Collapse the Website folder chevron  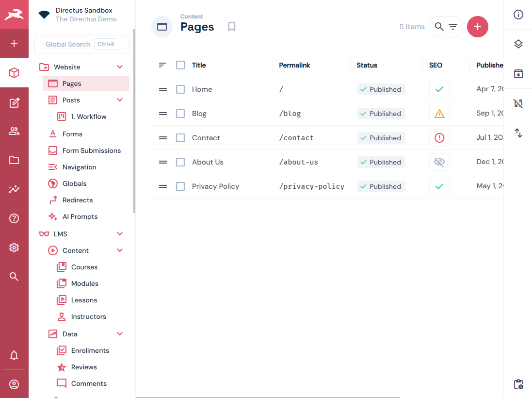coord(120,67)
